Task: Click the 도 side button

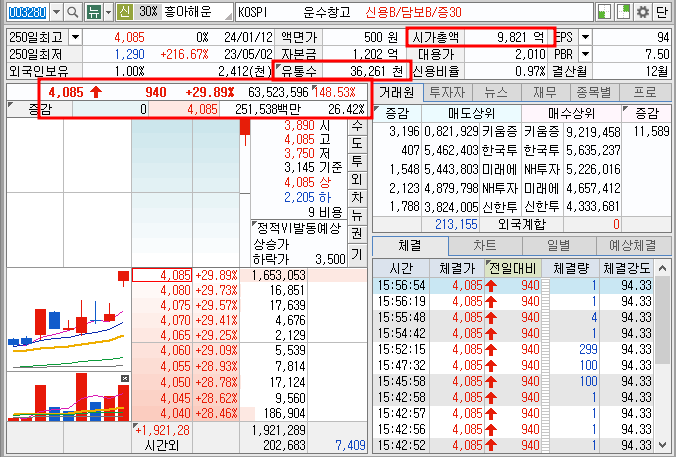Action: tap(357, 144)
